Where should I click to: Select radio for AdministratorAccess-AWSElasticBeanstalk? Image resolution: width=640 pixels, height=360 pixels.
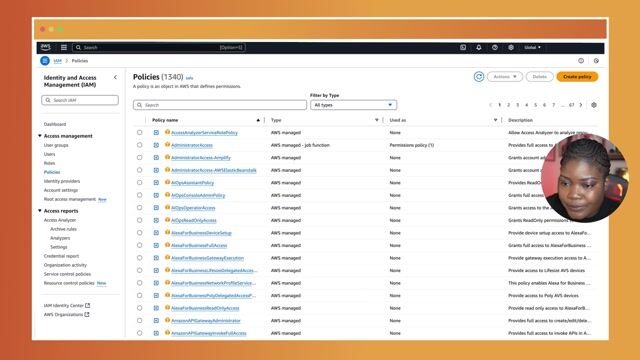click(140, 170)
